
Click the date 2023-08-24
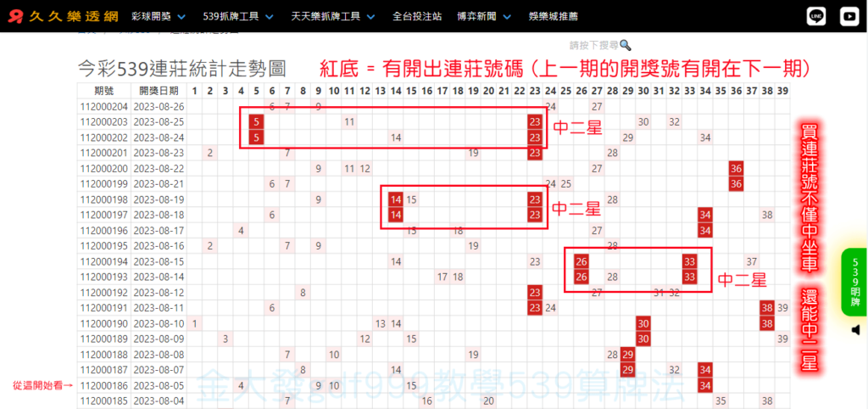tap(159, 137)
